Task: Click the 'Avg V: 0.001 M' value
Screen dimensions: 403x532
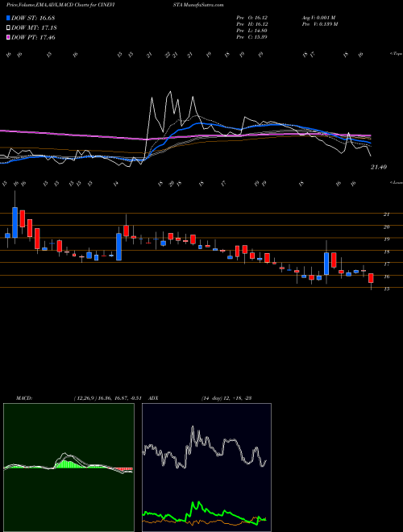Action: (318, 18)
